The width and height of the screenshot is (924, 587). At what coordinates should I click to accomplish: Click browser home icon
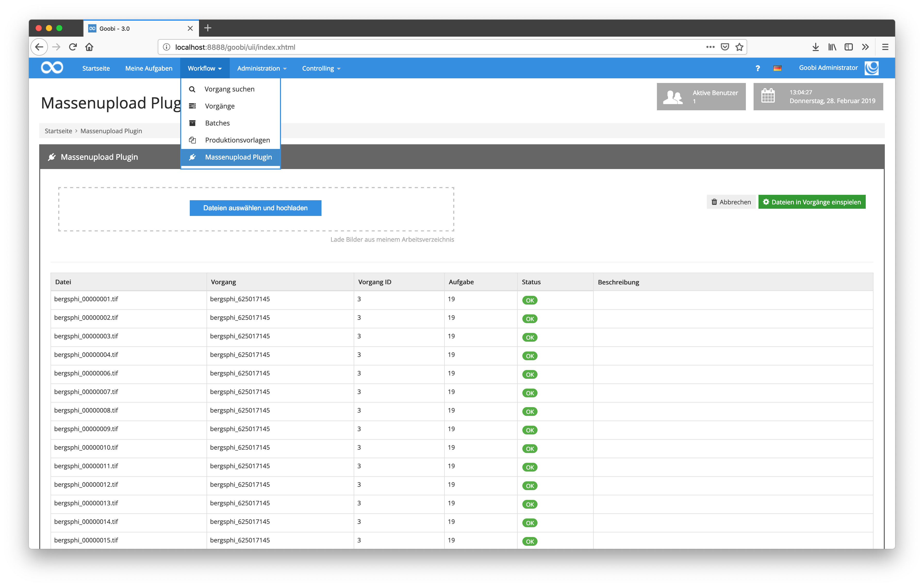tap(89, 47)
